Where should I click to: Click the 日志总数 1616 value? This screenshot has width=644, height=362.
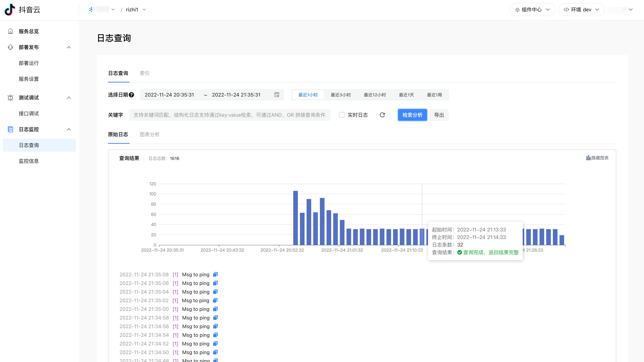[175, 158]
